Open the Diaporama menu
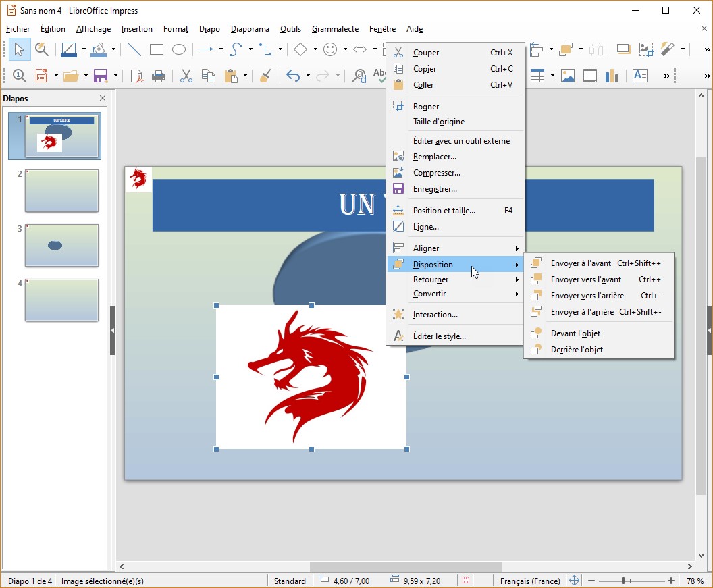Screen dimensions: 713x588 point(250,29)
